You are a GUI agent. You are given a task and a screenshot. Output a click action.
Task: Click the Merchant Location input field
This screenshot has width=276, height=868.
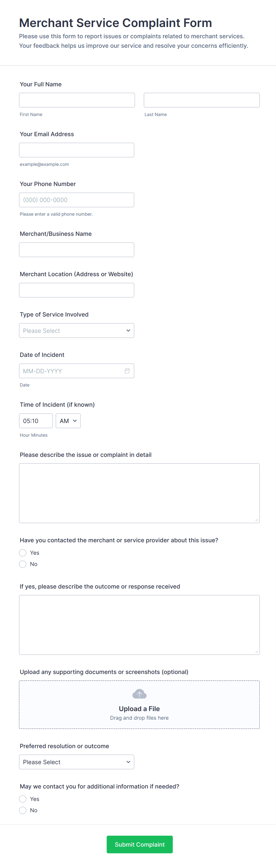77,290
